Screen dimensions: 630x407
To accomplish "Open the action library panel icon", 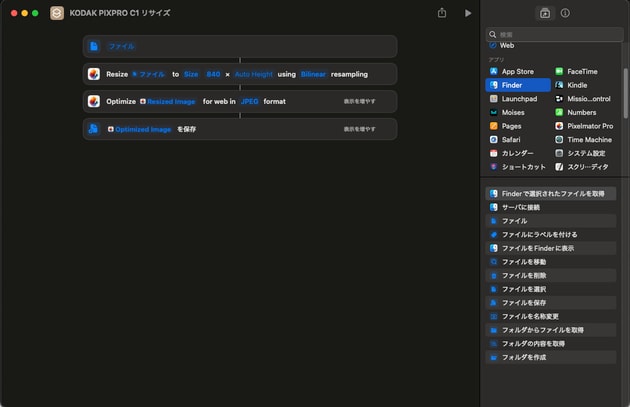I will 545,13.
